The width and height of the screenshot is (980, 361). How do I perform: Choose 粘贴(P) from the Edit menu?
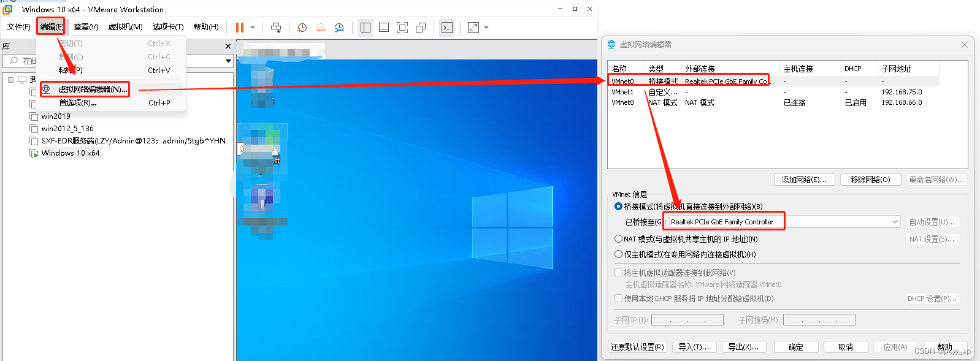coord(112,70)
